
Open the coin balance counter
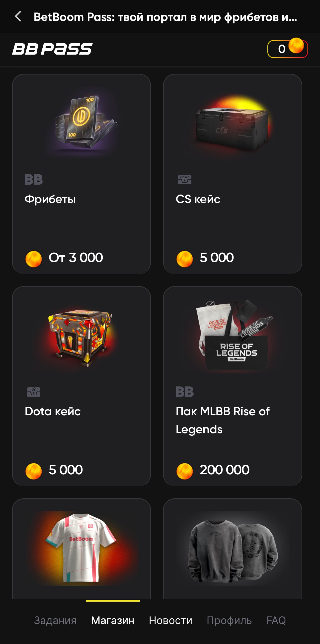tap(287, 49)
